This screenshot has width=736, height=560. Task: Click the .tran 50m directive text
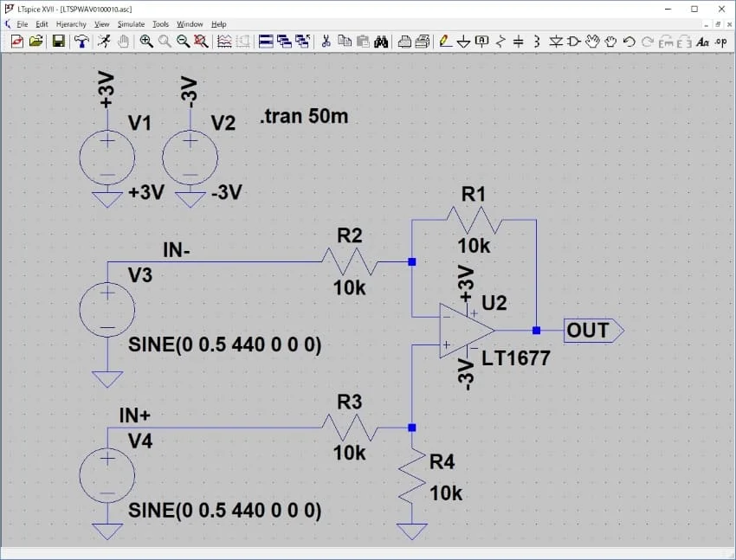[303, 116]
